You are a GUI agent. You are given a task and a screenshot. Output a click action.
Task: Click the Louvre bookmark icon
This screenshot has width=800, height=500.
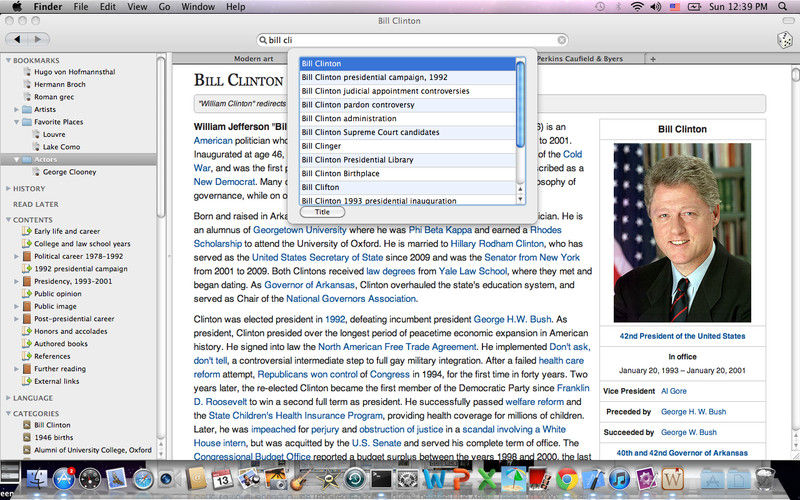tap(36, 134)
